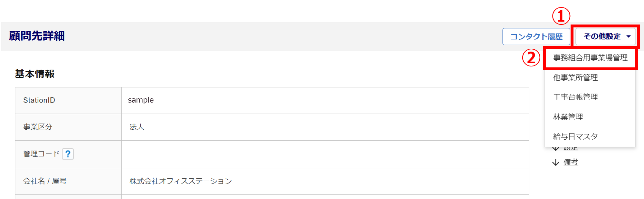Open the コンタクト履歴 page
Image resolution: width=644 pixels, height=199 pixels.
click(x=536, y=36)
